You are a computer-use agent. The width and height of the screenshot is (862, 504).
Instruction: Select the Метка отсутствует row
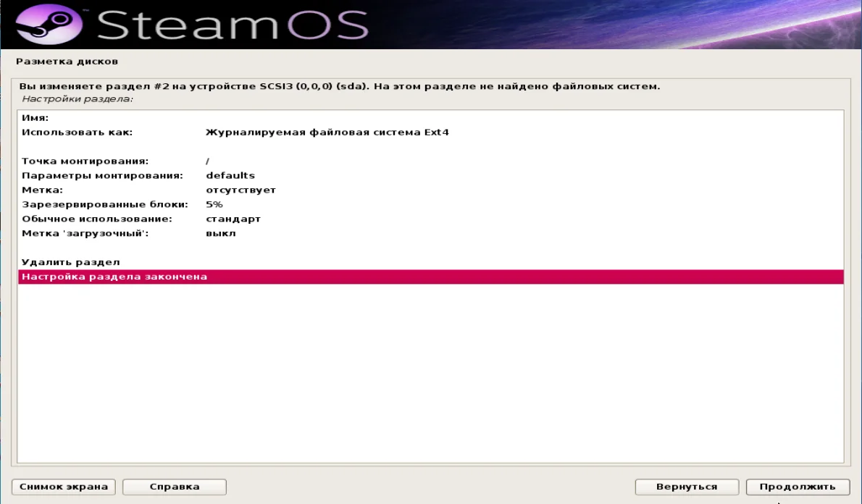[x=430, y=190]
